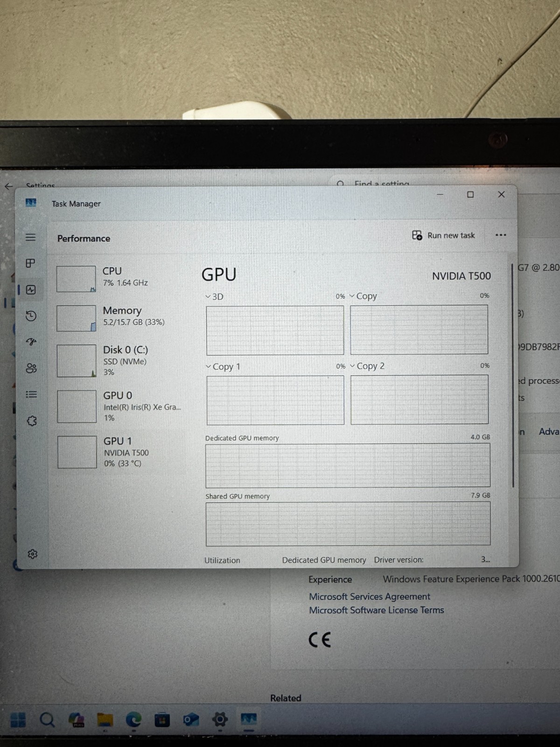
Task: Open Microsoft Services Agreement link in Settings
Action: tap(370, 597)
